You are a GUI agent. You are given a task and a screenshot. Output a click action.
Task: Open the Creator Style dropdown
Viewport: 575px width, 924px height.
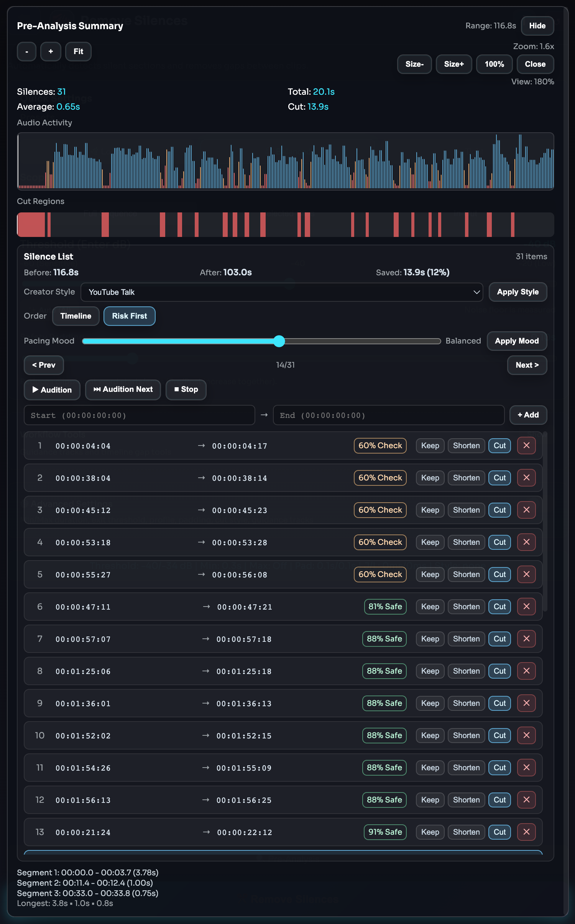tap(282, 292)
